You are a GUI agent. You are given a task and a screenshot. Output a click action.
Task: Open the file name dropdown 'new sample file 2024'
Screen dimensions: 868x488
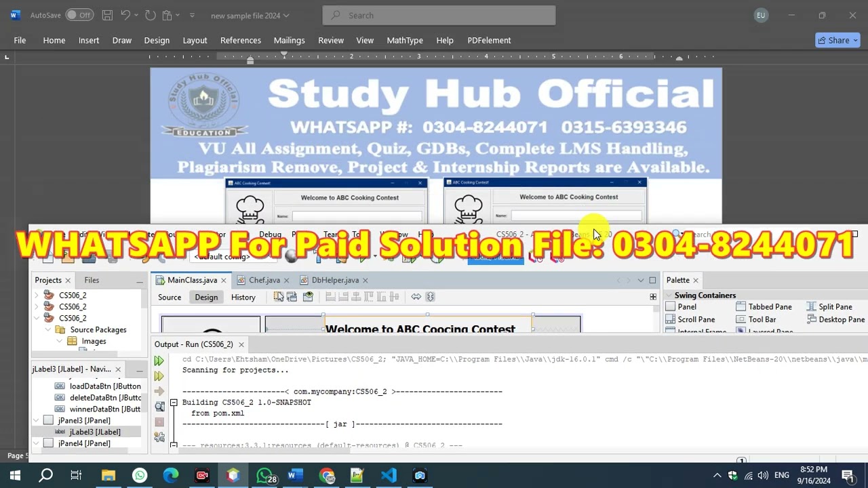(x=250, y=16)
